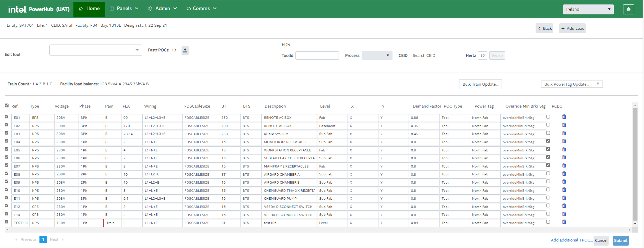
Task: Click the Add additional TPOC link
Action: (x=571, y=240)
